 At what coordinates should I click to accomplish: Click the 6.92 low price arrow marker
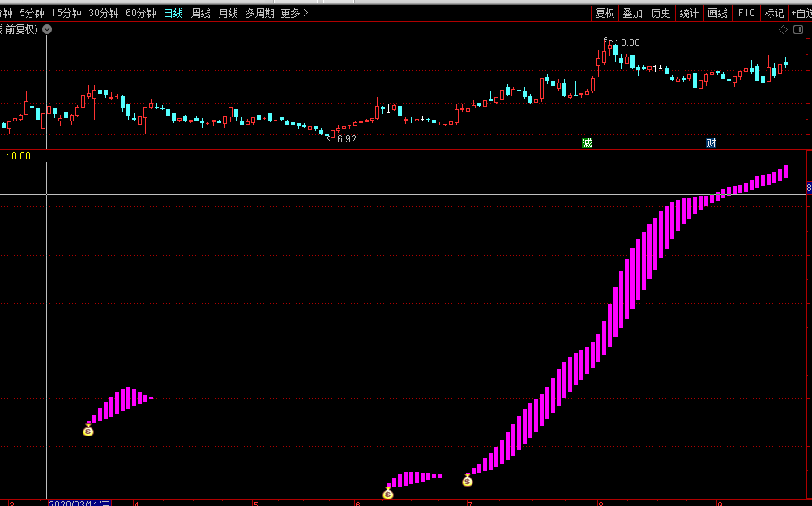[345, 139]
